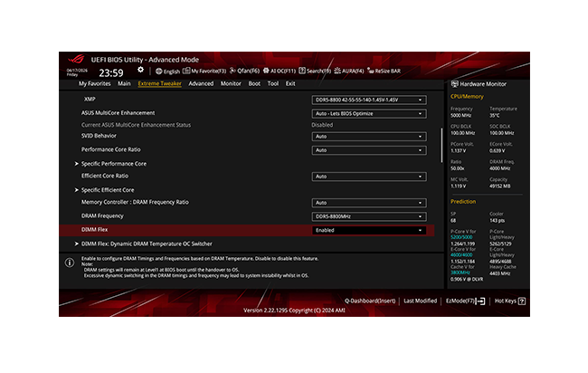The height and width of the screenshot is (373, 588).
Task: Click Current ASUS MultiCore Enhancement Status label
Action: click(x=136, y=125)
